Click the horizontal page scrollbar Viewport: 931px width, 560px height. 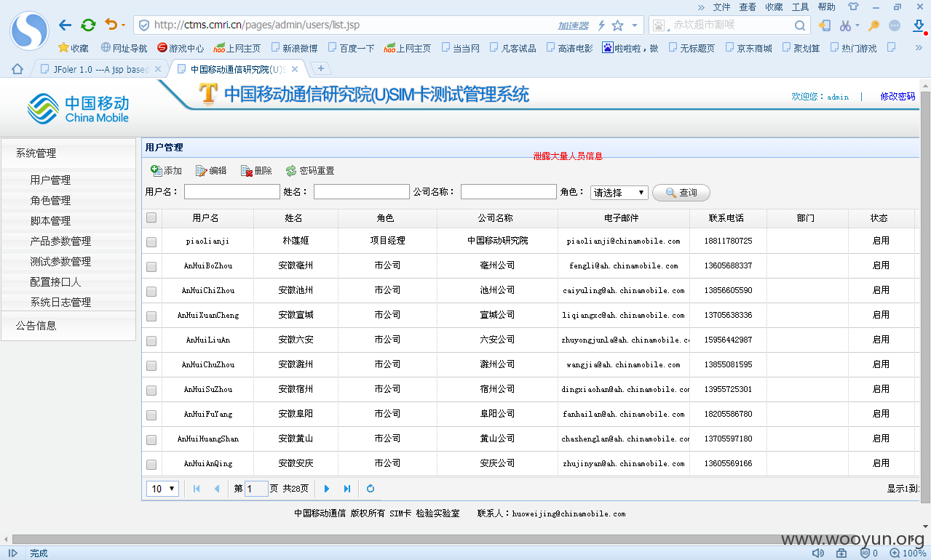pos(433,540)
